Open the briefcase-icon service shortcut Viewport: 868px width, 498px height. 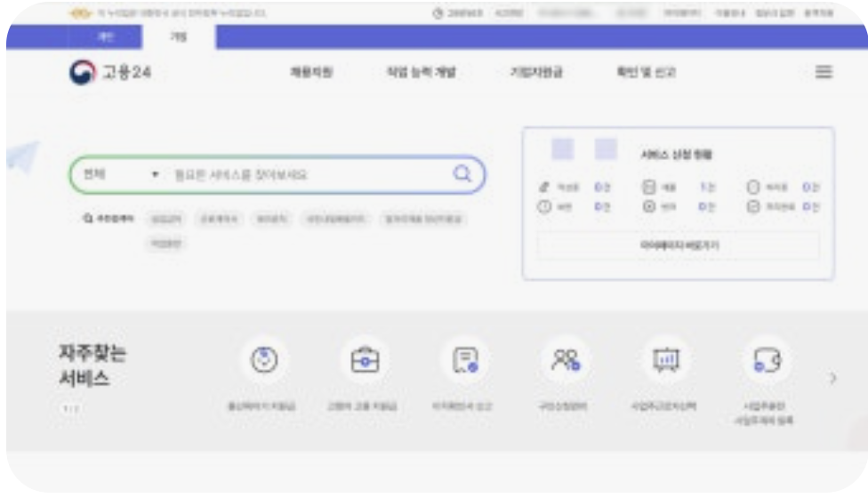click(365, 360)
